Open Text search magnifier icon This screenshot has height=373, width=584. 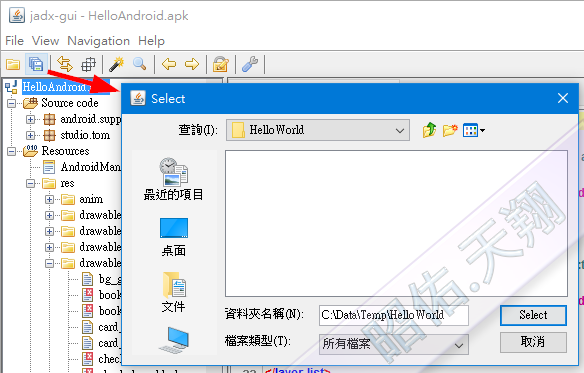point(140,64)
